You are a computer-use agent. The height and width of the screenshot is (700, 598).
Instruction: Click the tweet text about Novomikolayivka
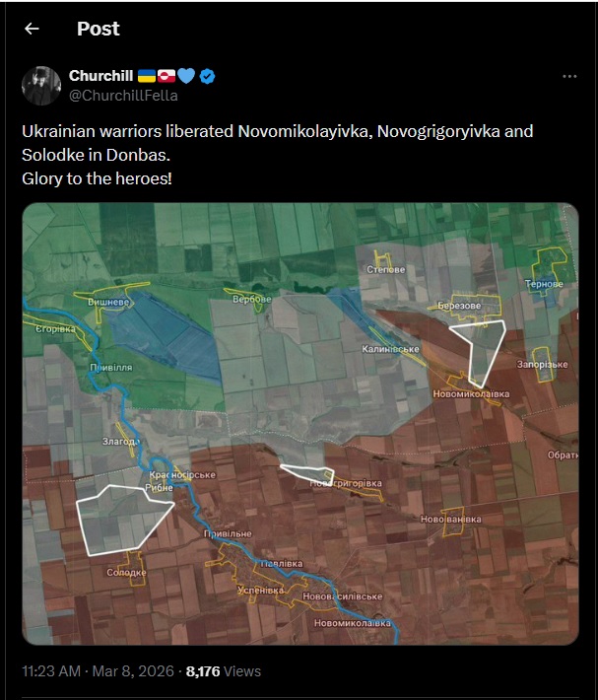click(x=278, y=155)
